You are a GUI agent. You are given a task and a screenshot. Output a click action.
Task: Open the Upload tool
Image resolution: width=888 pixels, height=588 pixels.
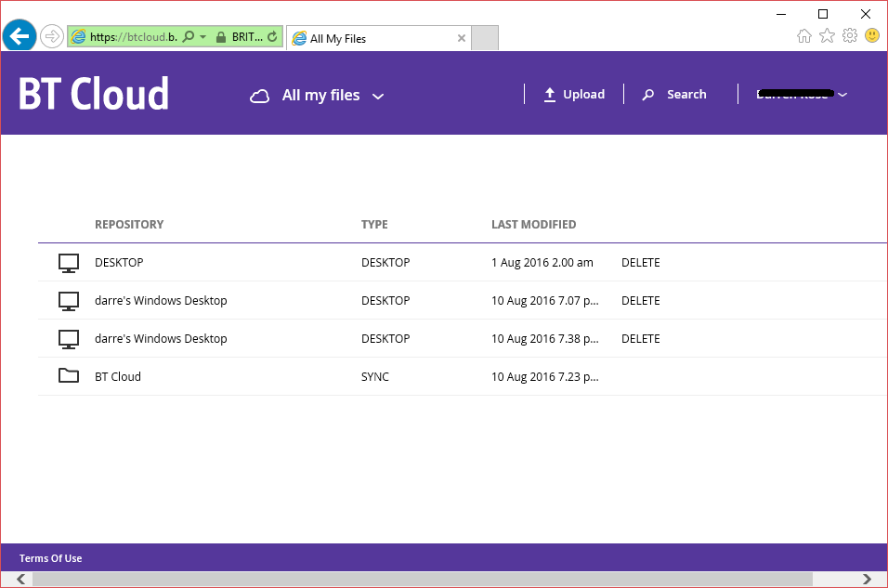pyautogui.click(x=574, y=94)
